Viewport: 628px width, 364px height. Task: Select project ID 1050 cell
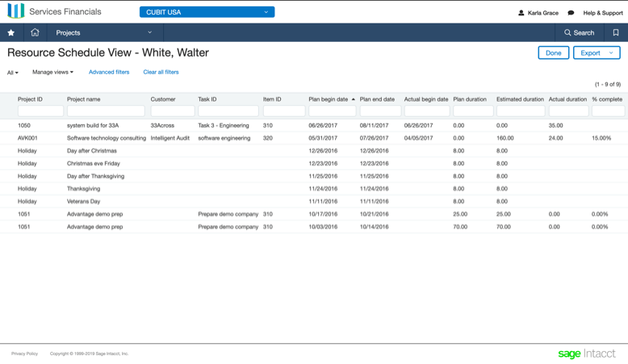(24, 125)
